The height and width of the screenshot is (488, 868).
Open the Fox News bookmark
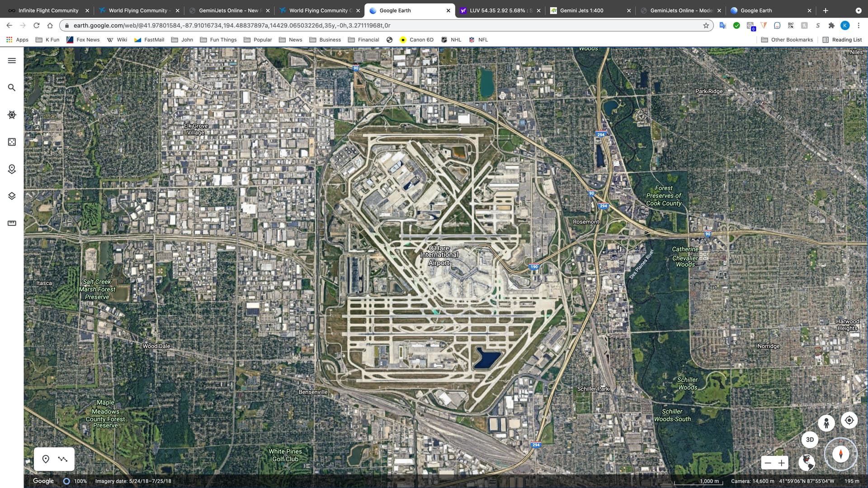pyautogui.click(x=83, y=40)
